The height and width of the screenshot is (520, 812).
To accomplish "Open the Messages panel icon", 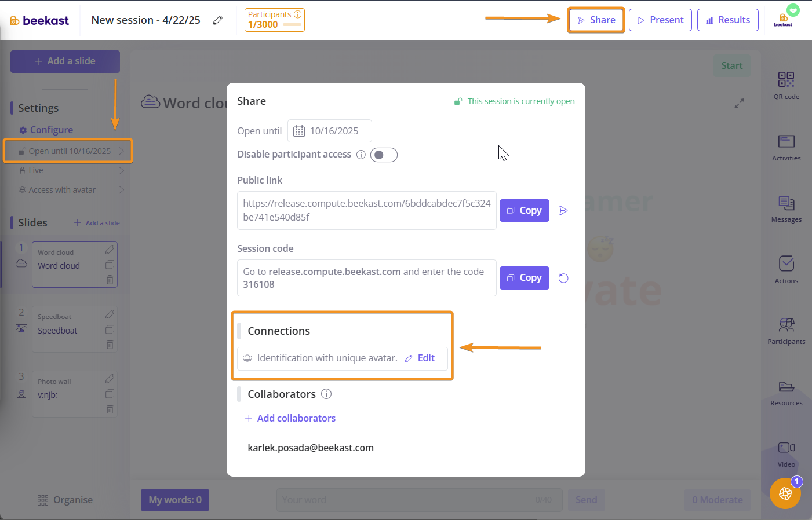I will tap(786, 208).
